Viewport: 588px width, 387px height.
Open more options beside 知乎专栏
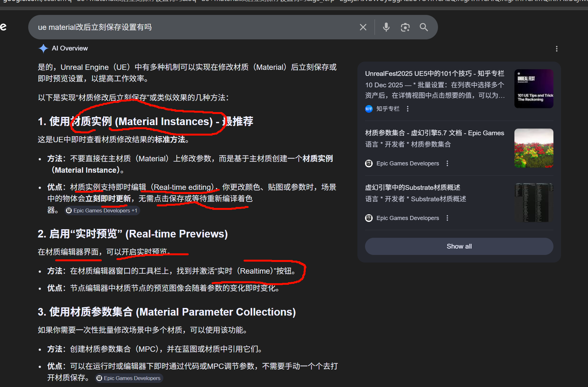click(408, 109)
